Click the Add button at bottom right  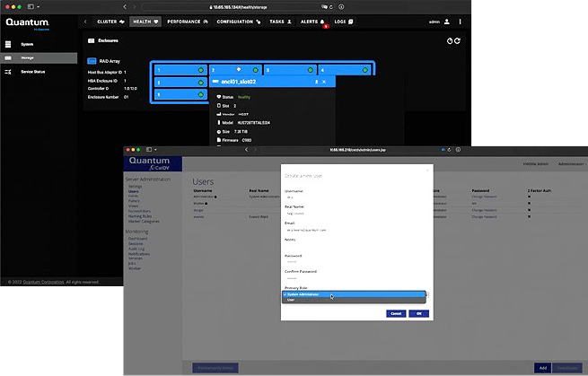(x=541, y=368)
